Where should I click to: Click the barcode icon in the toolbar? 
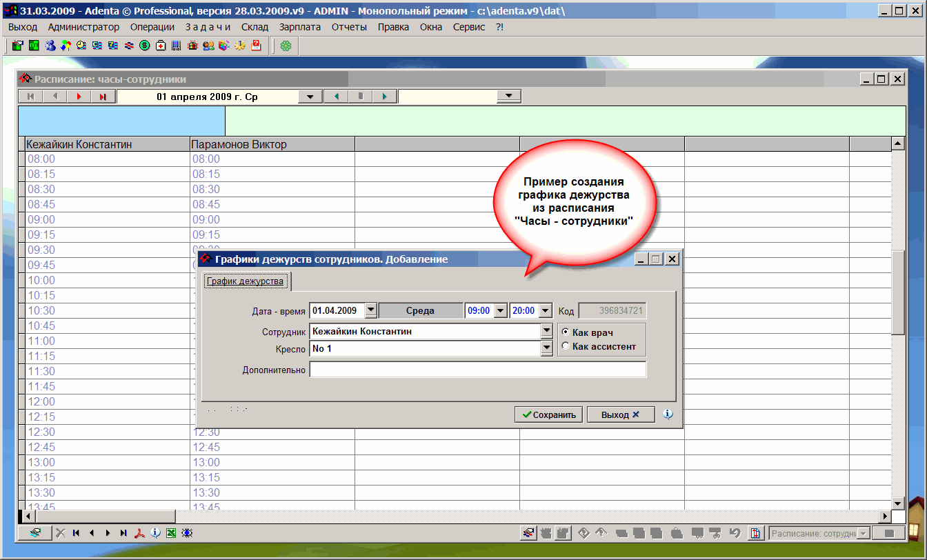pos(177,46)
